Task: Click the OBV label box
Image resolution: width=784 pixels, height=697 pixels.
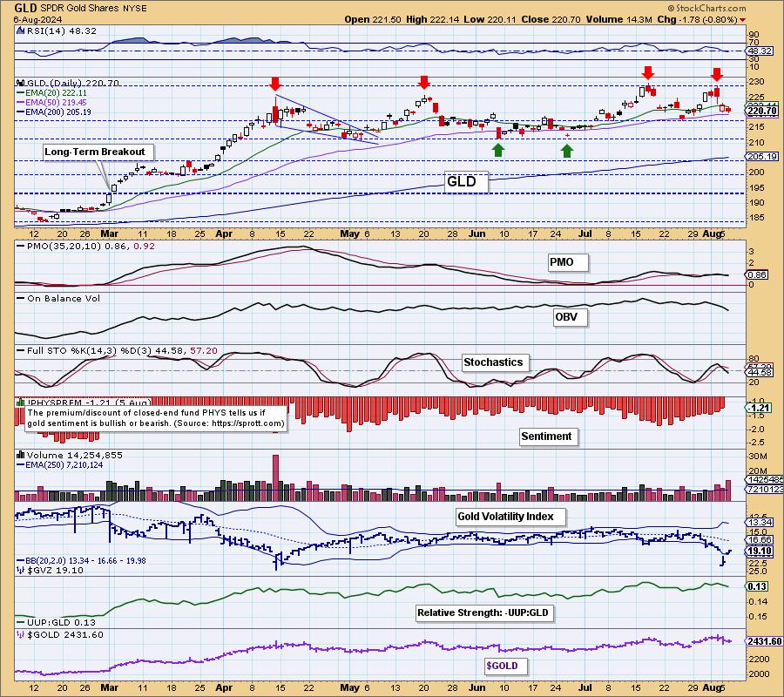Action: [x=570, y=317]
